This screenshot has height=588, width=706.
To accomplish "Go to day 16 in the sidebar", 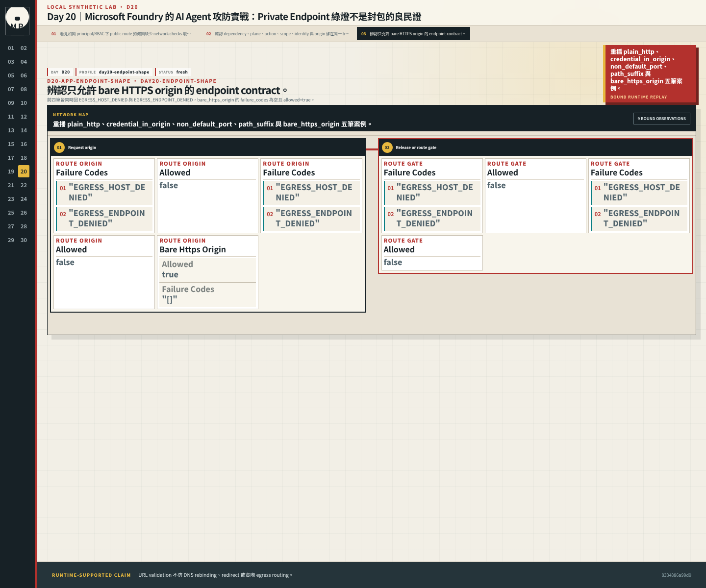I will [24, 144].
